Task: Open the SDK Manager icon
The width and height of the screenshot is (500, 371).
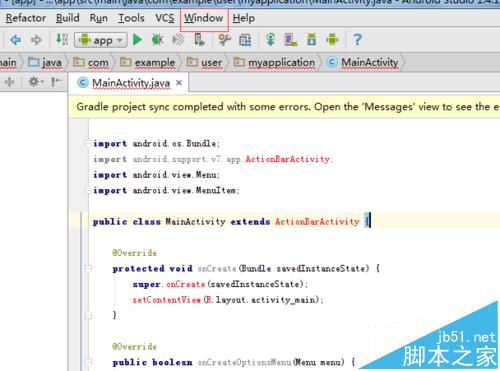Action: coord(311,40)
